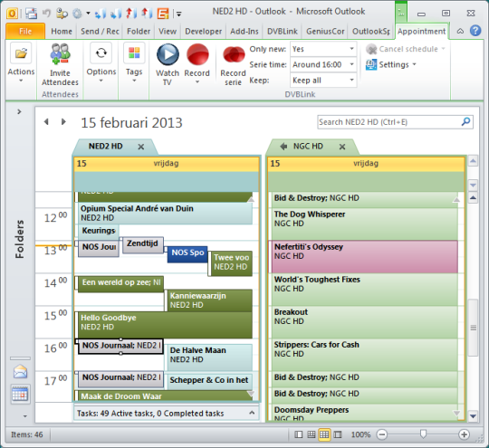The height and width of the screenshot is (448, 489).
Task: Go to previous day arrow
Action: point(46,121)
